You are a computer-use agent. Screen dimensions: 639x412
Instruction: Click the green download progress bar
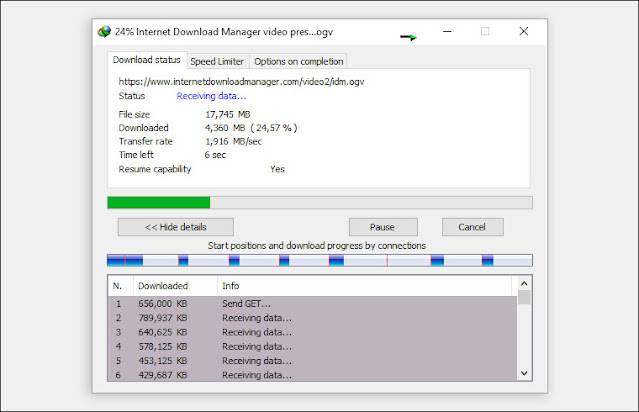(320, 203)
